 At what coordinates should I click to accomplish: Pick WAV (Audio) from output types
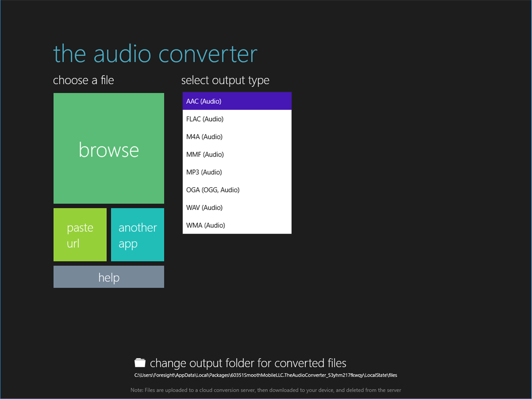click(x=237, y=207)
